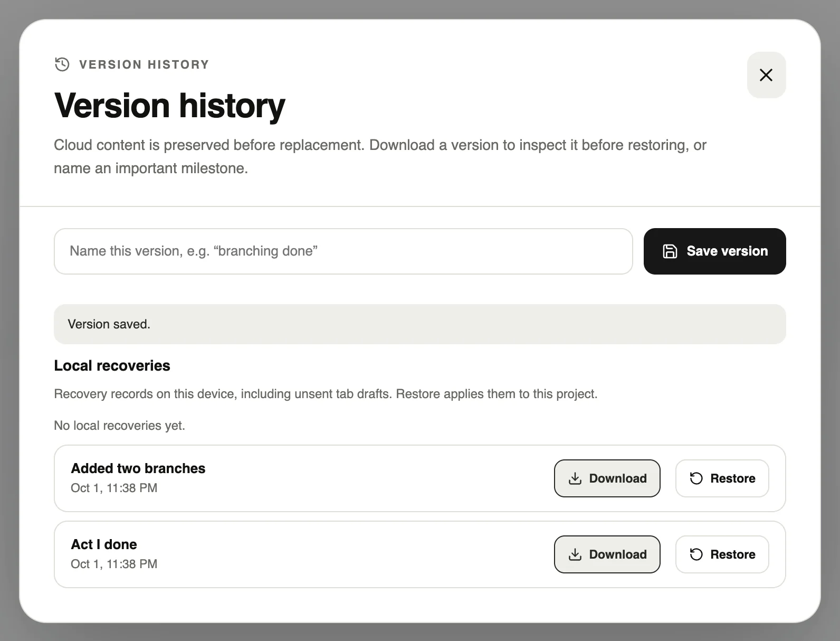Click the "Cloud content is preserved" description
This screenshot has width=840, height=641.
click(x=380, y=156)
